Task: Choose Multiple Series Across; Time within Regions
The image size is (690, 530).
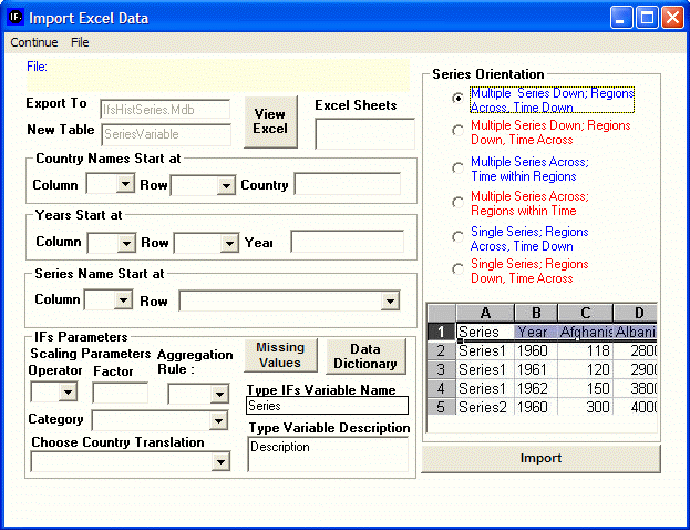Action: pyautogui.click(x=458, y=167)
